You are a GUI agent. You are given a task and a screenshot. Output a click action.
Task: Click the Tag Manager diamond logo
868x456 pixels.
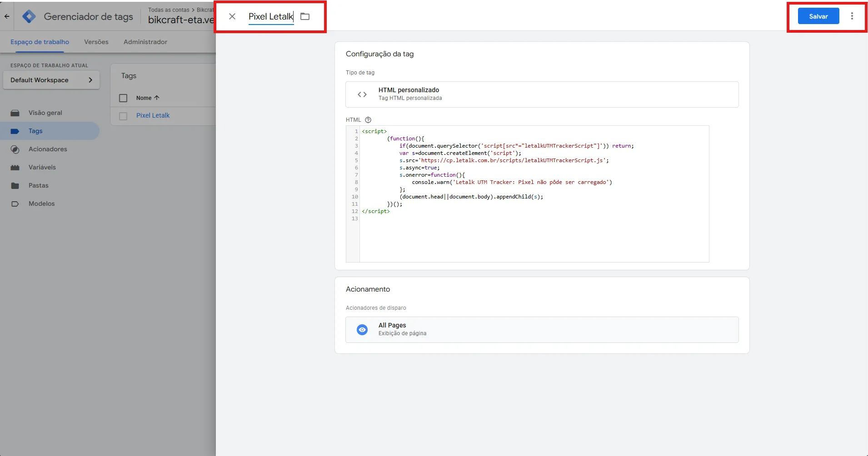coord(29,16)
